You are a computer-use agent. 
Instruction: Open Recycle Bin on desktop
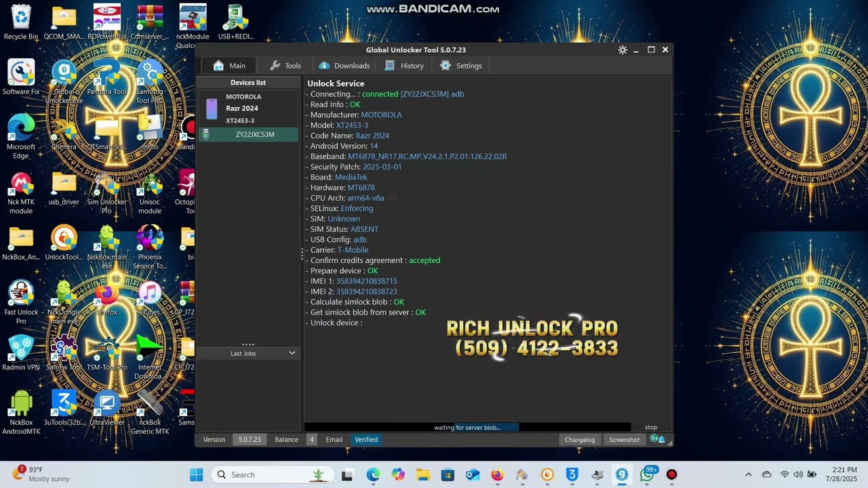pos(21,22)
